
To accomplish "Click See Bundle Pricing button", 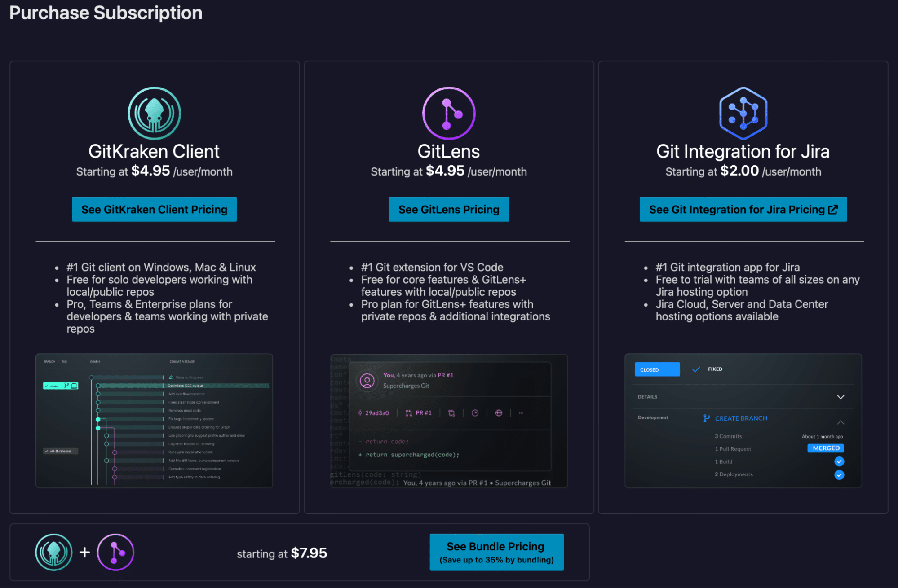I will (x=496, y=552).
